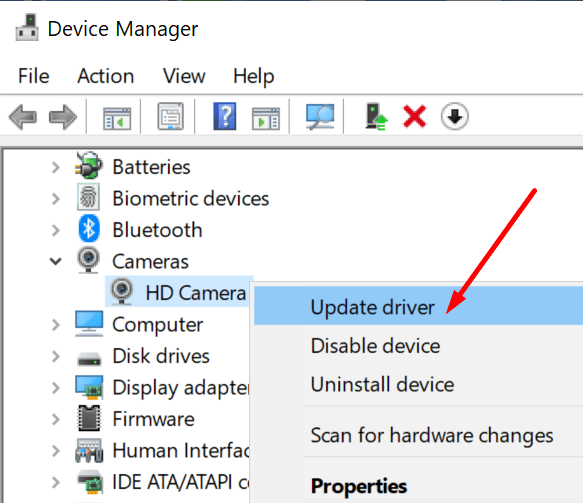Select the IDE ATA/ATAPI controllers label
This screenshot has width=583, height=503.
tap(181, 482)
